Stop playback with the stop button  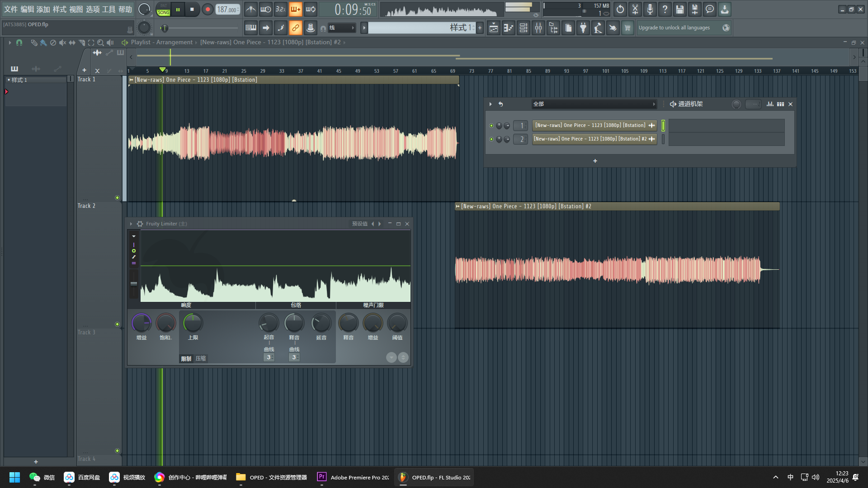pyautogui.click(x=192, y=9)
